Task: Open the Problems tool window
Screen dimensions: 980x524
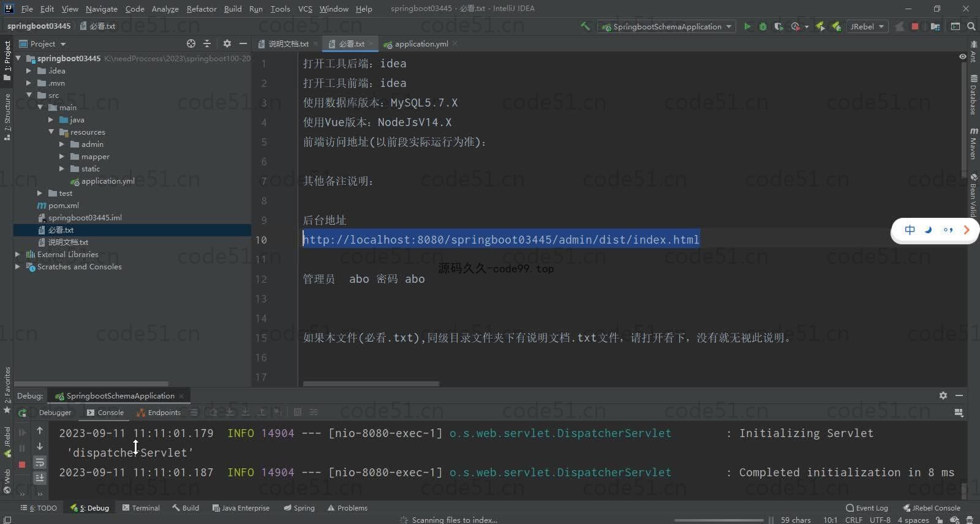Action: pyautogui.click(x=347, y=507)
